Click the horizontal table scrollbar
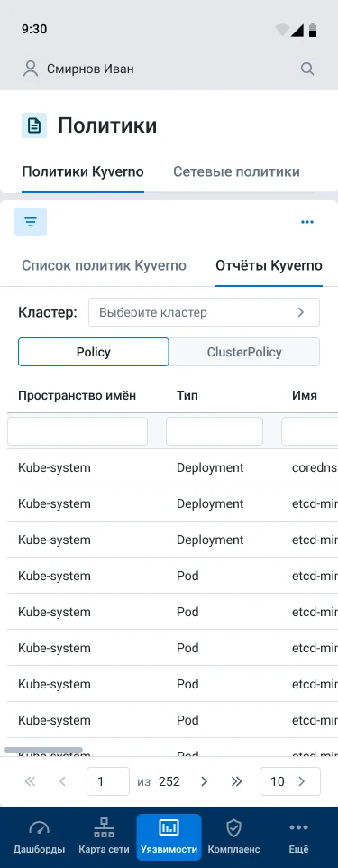 pyautogui.click(x=43, y=750)
